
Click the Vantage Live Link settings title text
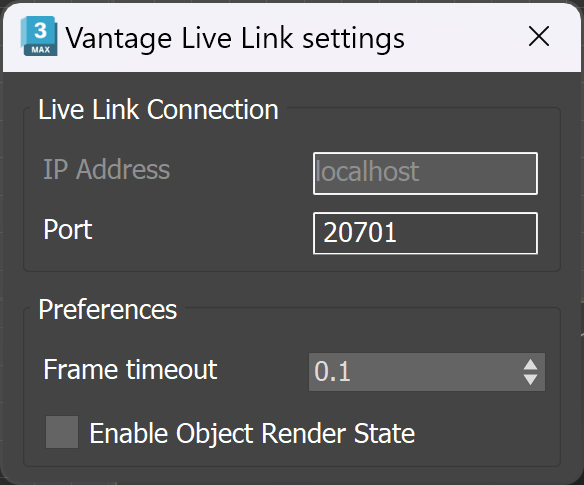click(235, 38)
